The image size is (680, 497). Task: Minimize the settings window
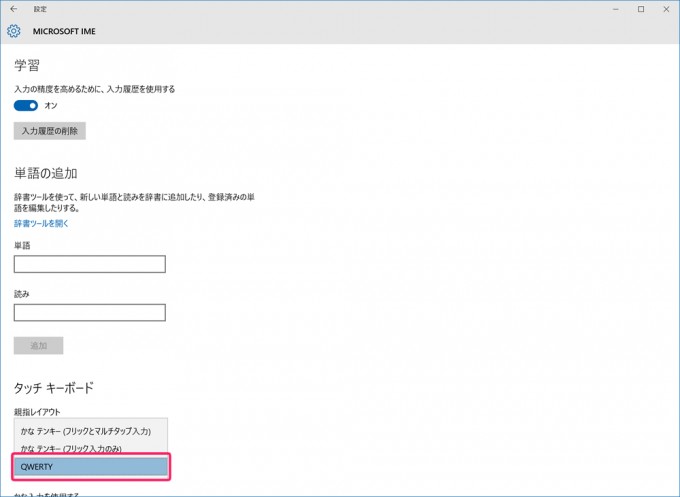616,9
